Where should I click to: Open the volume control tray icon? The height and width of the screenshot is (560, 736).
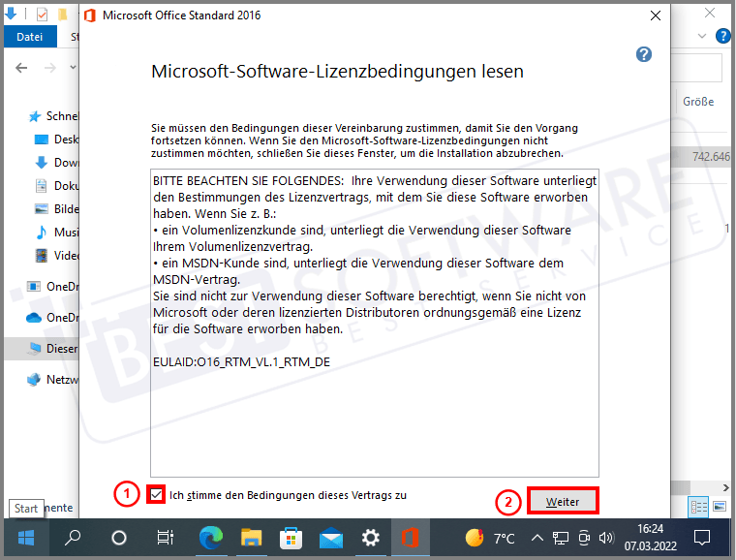click(606, 538)
